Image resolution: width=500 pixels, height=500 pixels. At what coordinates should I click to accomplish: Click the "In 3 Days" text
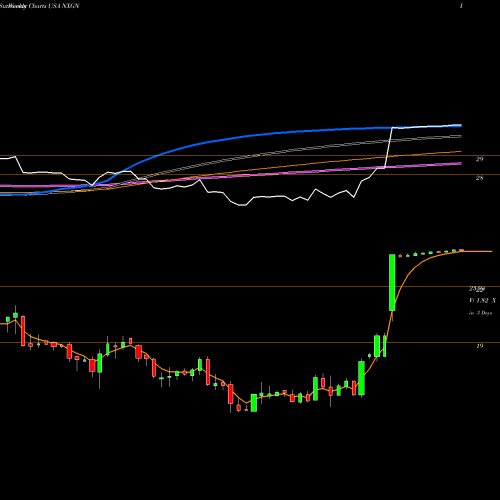click(480, 313)
